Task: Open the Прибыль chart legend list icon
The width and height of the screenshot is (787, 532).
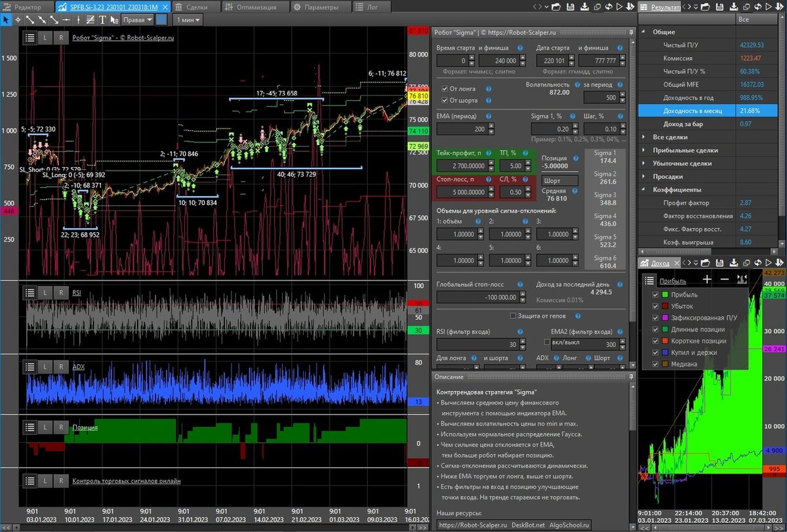Action: click(x=649, y=281)
